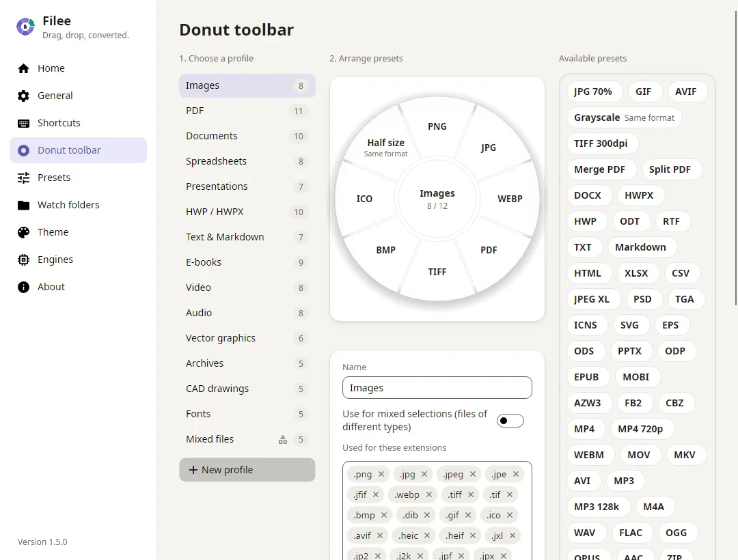Remove the .heic extension chip
The width and height of the screenshot is (738, 560).
pyautogui.click(x=427, y=535)
